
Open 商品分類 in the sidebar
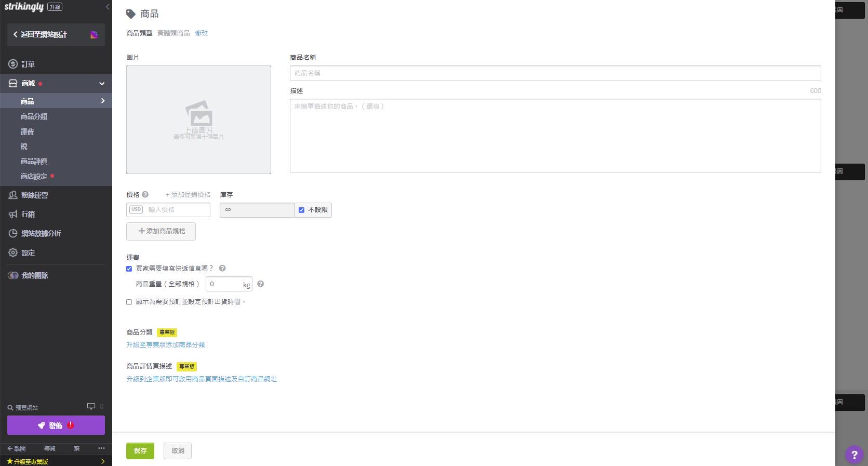tap(34, 116)
